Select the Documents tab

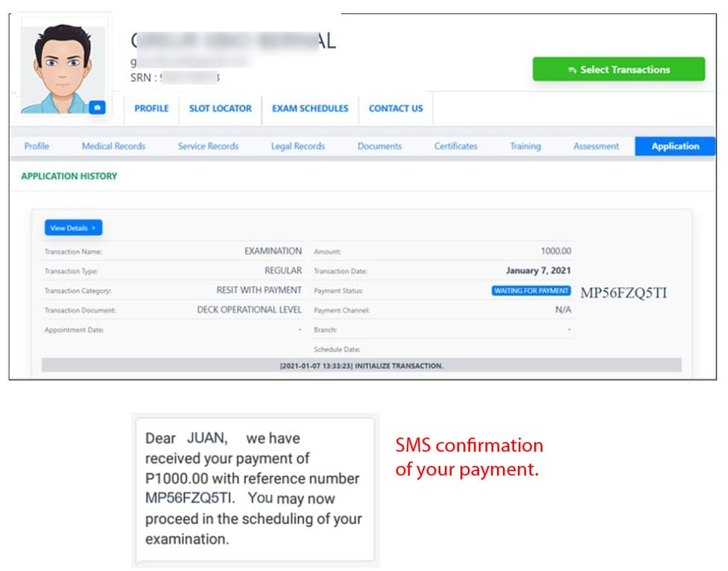click(379, 146)
